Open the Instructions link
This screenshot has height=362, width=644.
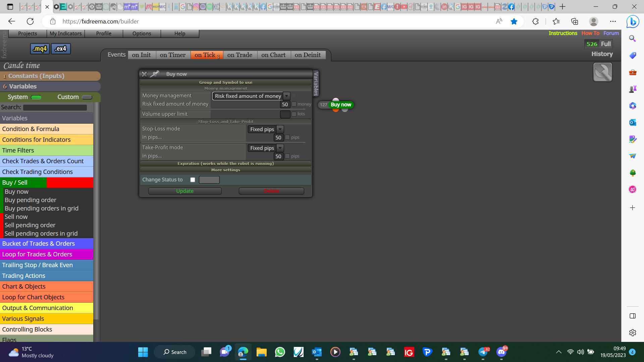563,33
